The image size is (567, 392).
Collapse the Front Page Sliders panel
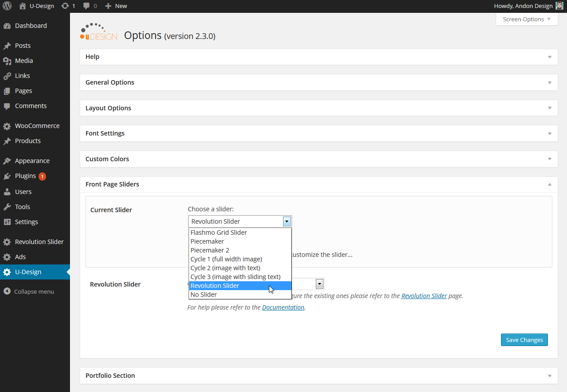[549, 184]
